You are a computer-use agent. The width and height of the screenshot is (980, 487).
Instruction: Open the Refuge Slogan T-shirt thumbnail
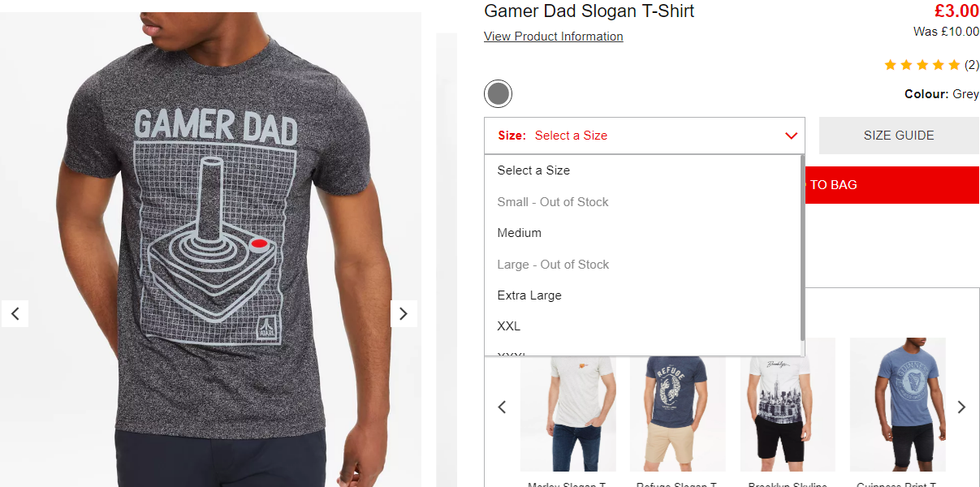(x=678, y=404)
